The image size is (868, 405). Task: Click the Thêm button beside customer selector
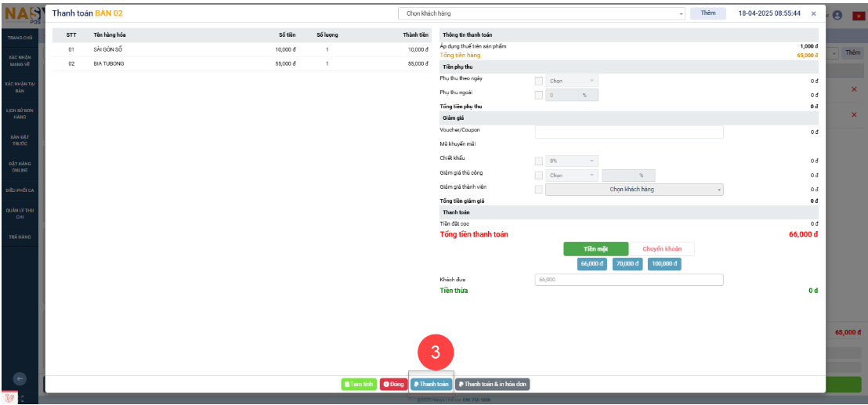(x=707, y=13)
